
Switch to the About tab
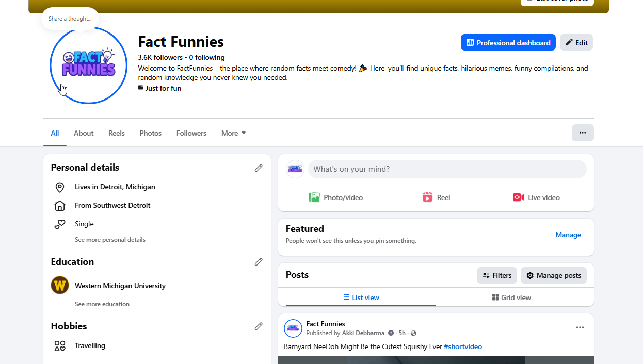pyautogui.click(x=84, y=133)
